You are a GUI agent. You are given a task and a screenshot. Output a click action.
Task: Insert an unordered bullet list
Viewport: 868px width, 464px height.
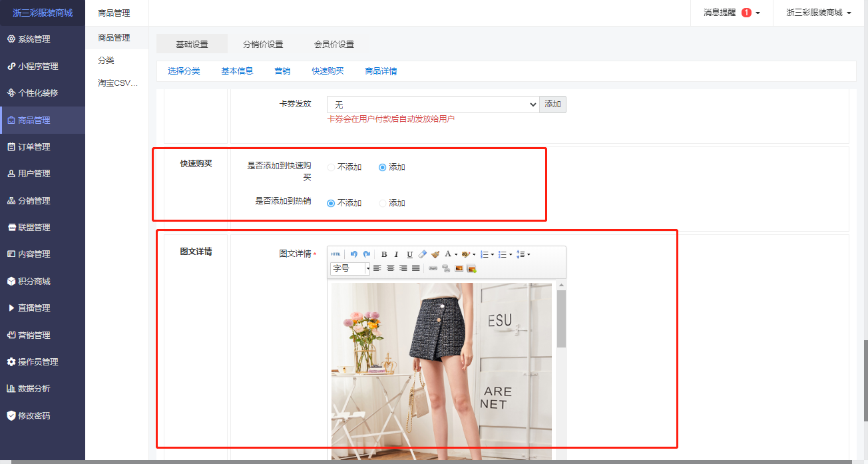[x=503, y=254]
